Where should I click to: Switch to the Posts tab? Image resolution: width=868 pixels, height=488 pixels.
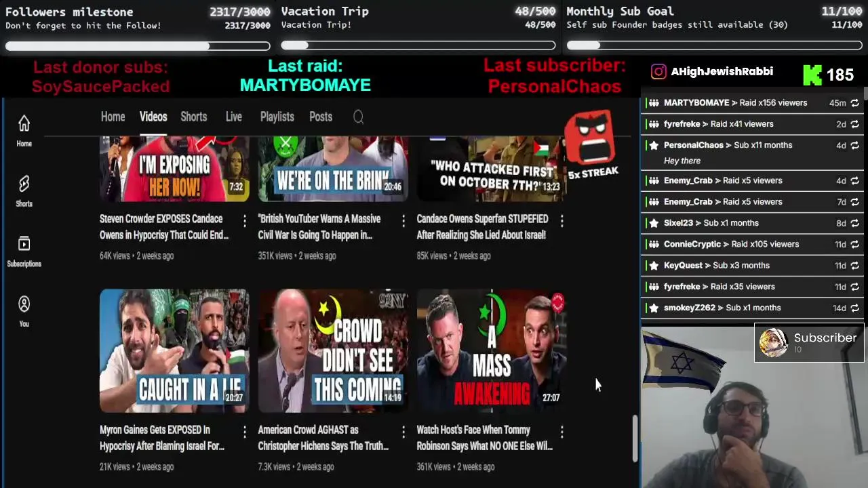[x=321, y=117]
